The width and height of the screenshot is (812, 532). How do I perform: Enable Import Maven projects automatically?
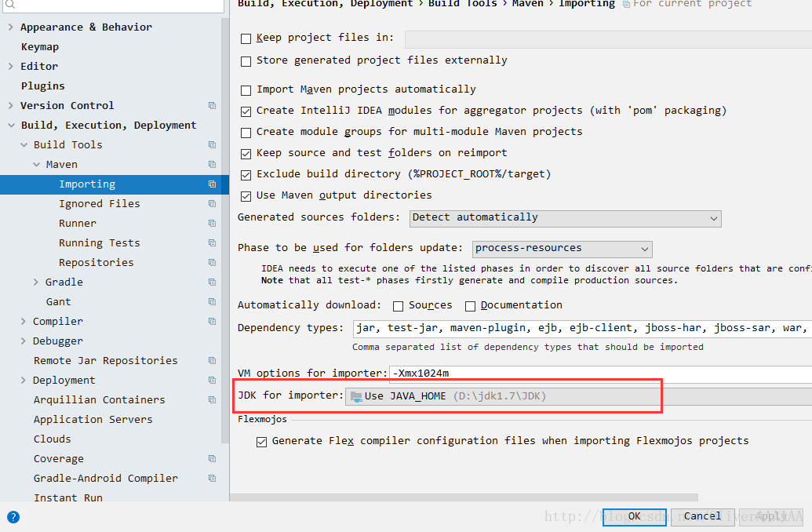click(246, 91)
